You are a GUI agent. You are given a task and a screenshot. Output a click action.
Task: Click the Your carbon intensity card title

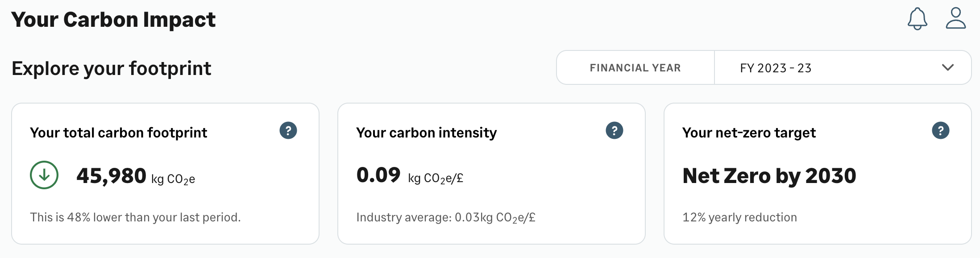pyautogui.click(x=426, y=133)
